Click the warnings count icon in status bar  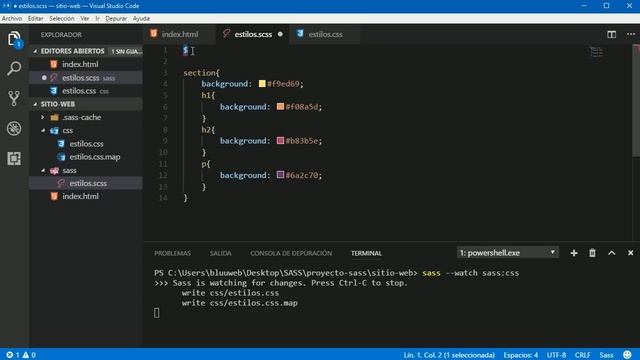click(26, 355)
